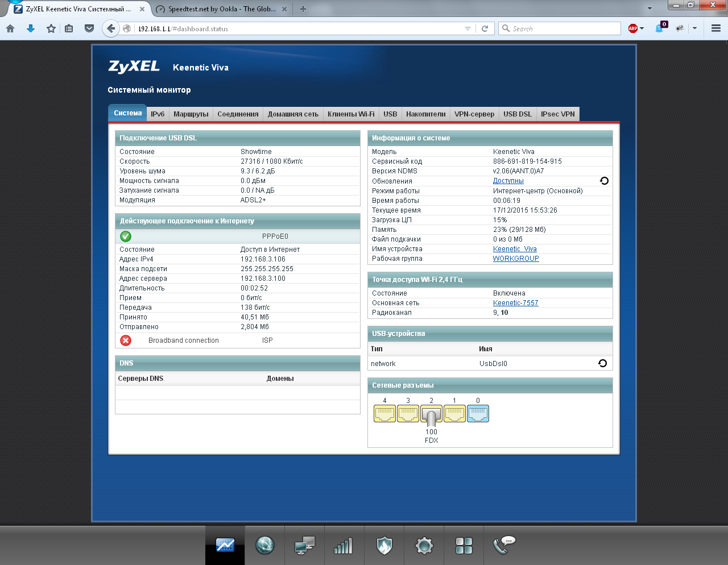Screen dimensions: 728x565
Task: Open the browser hamburger menu
Action: pyautogui.click(x=716, y=28)
